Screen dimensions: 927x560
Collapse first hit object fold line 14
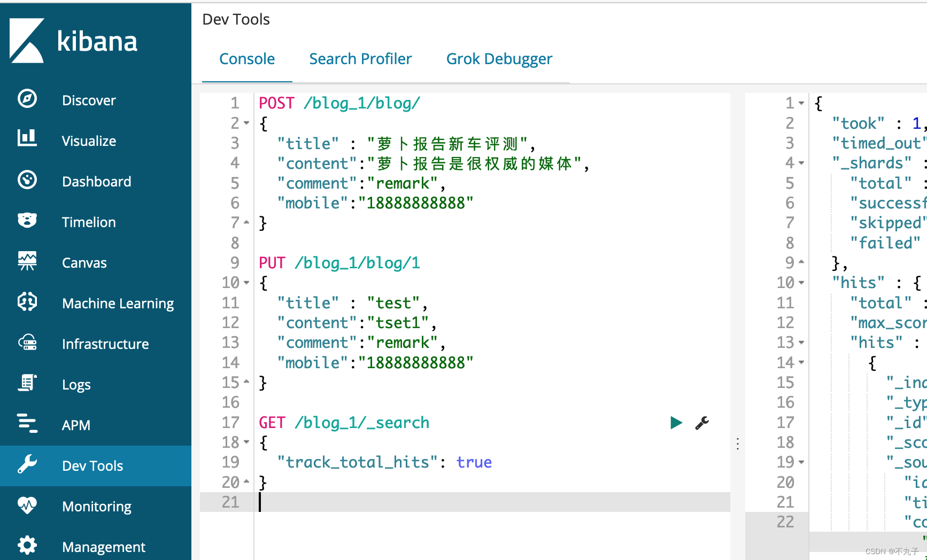801,363
